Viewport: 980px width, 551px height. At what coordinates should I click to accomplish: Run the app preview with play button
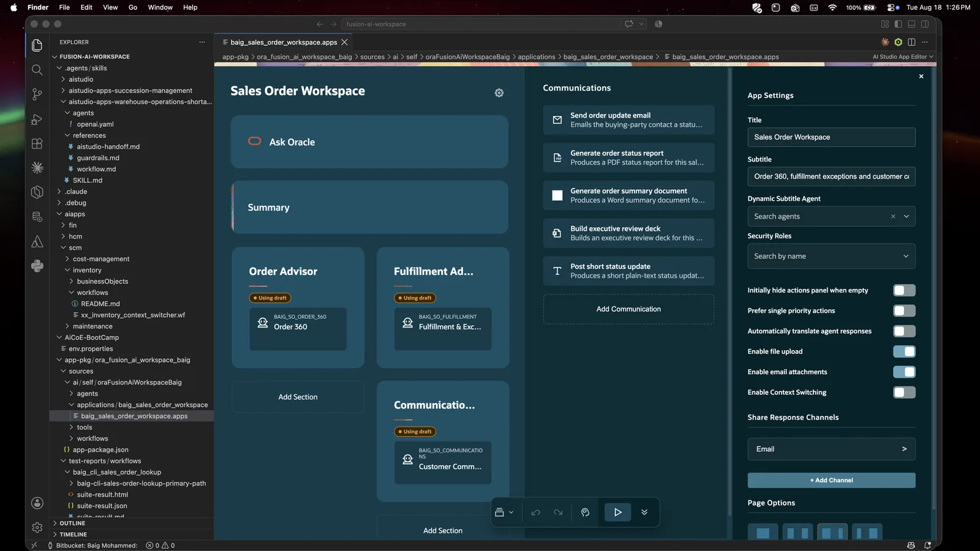[x=617, y=512]
